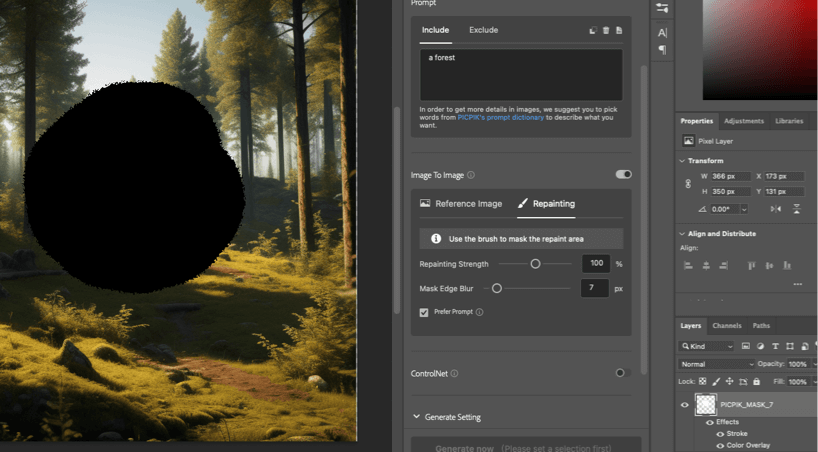Toggle the Image To Image switch off

pos(623,174)
